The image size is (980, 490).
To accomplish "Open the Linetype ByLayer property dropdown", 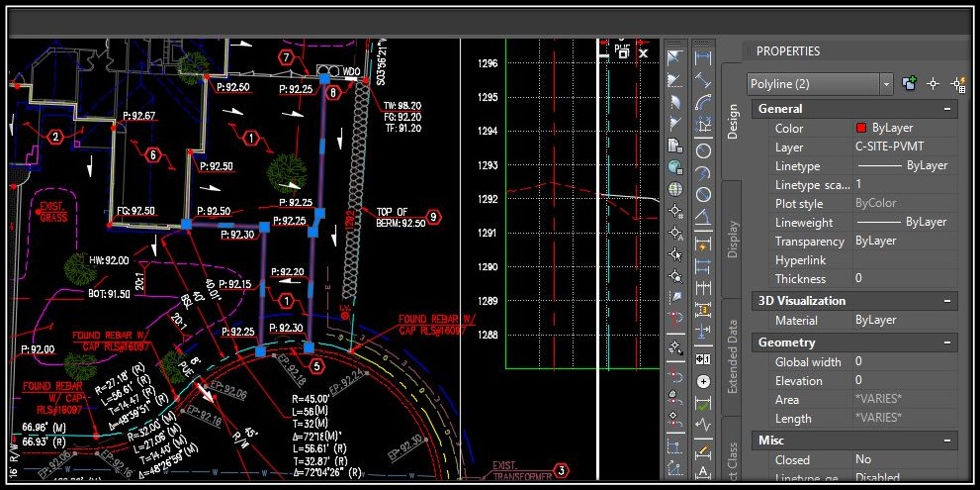I will pos(905,166).
